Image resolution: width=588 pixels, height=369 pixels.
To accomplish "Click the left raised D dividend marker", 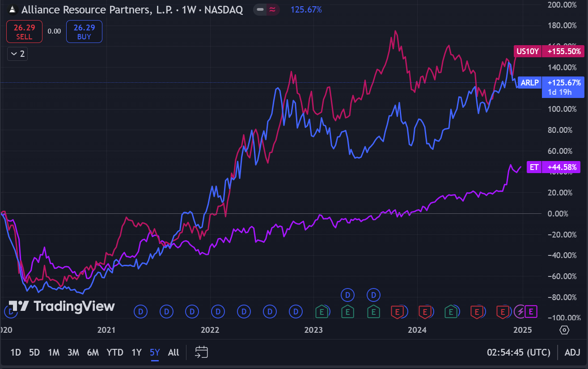I will tap(347, 295).
